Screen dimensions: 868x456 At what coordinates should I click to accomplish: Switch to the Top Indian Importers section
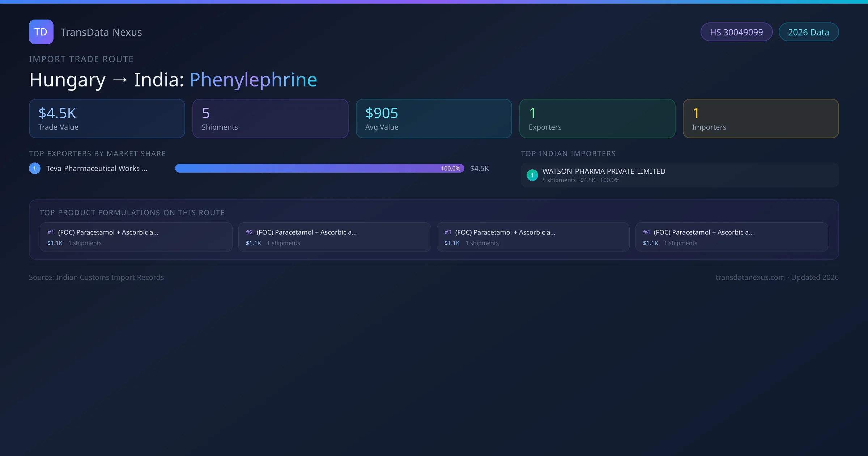point(569,153)
